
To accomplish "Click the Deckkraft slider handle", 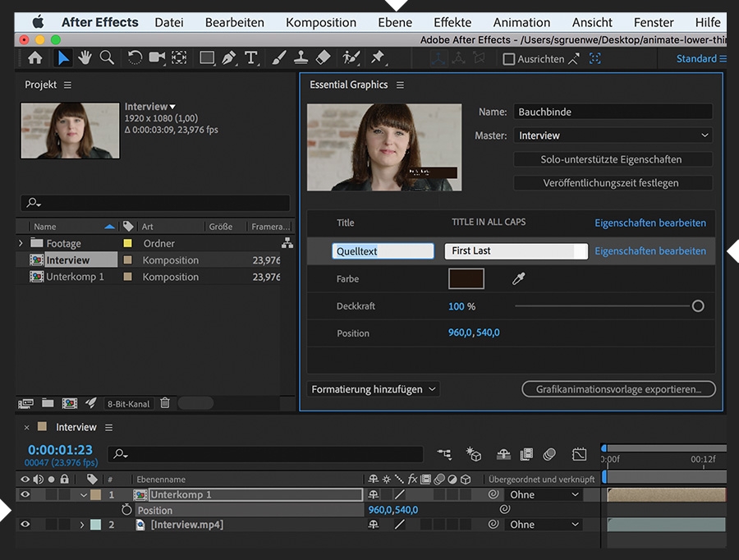I will pyautogui.click(x=698, y=306).
